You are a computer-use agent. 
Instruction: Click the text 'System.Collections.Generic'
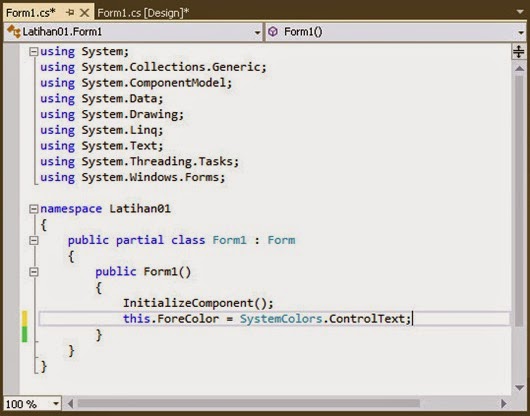171,67
